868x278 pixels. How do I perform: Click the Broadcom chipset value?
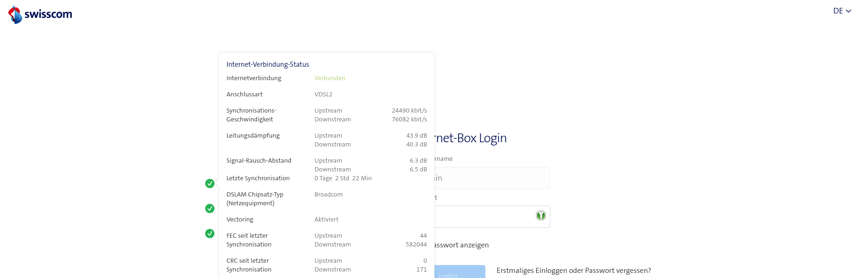pyautogui.click(x=328, y=194)
